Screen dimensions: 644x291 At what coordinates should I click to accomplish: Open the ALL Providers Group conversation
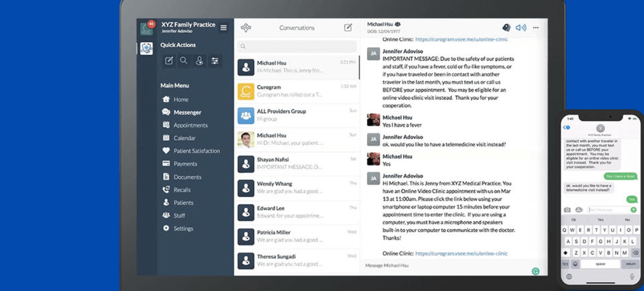[297, 115]
